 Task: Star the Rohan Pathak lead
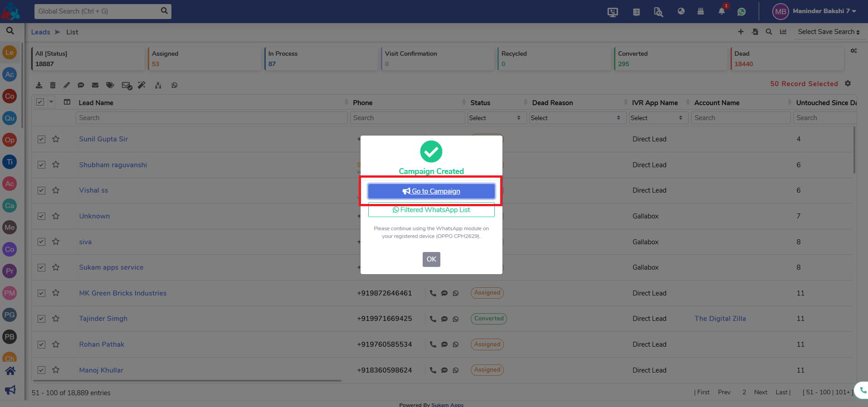point(56,344)
